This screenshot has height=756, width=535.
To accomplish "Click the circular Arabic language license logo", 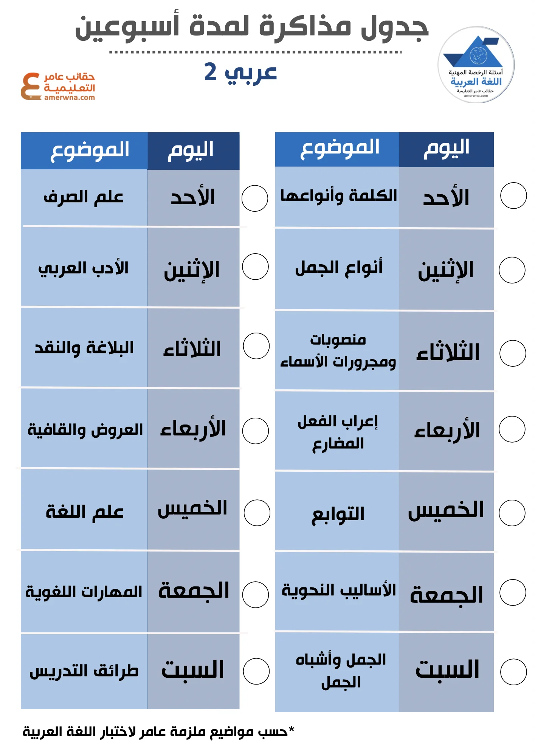I will [476, 65].
